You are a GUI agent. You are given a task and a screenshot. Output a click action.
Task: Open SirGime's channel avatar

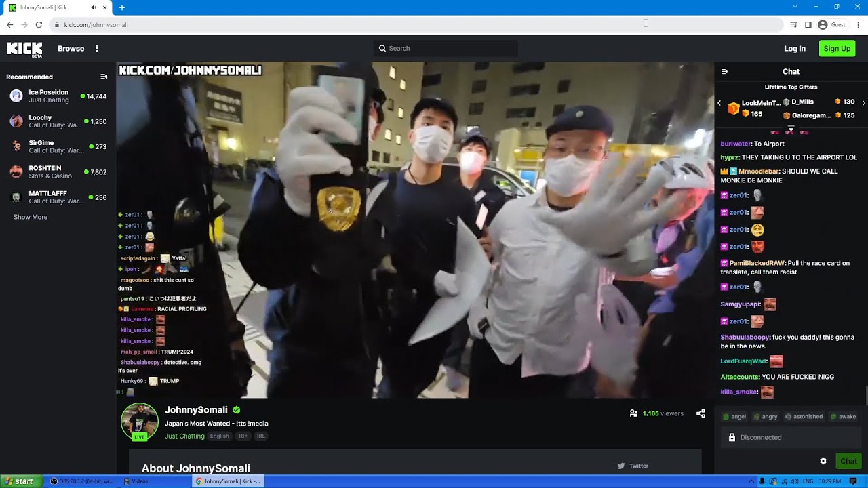pyautogui.click(x=16, y=146)
